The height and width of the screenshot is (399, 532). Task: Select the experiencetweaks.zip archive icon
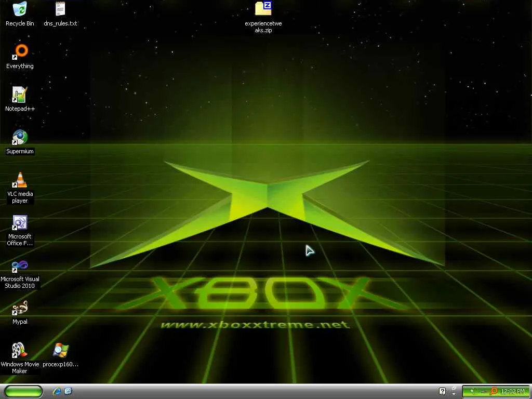[263, 9]
